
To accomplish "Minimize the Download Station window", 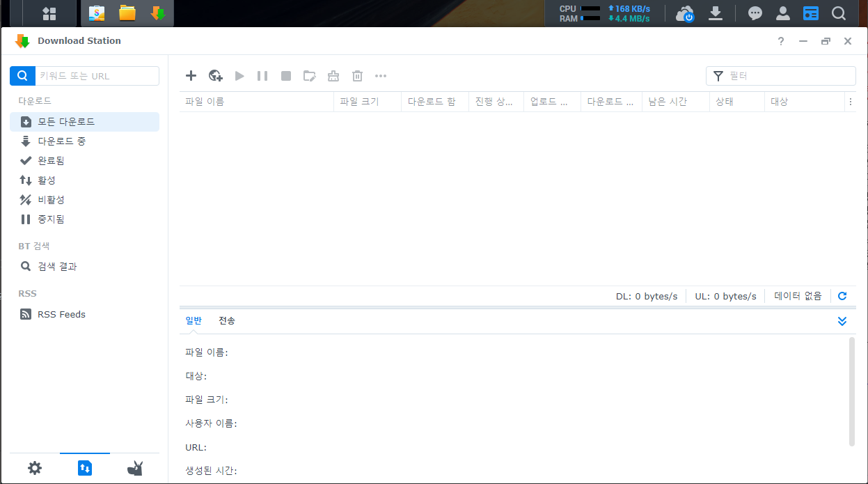I will click(x=803, y=41).
